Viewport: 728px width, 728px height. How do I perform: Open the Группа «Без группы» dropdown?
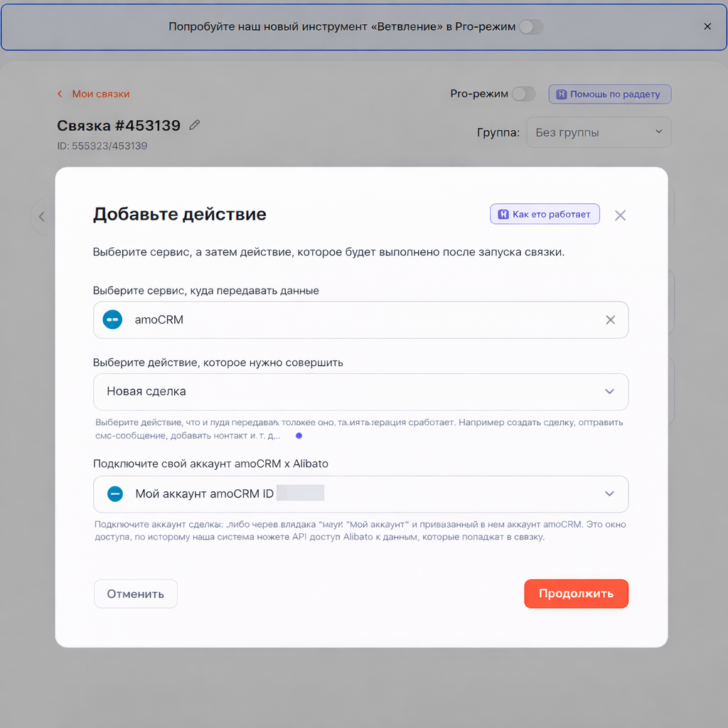click(x=598, y=132)
